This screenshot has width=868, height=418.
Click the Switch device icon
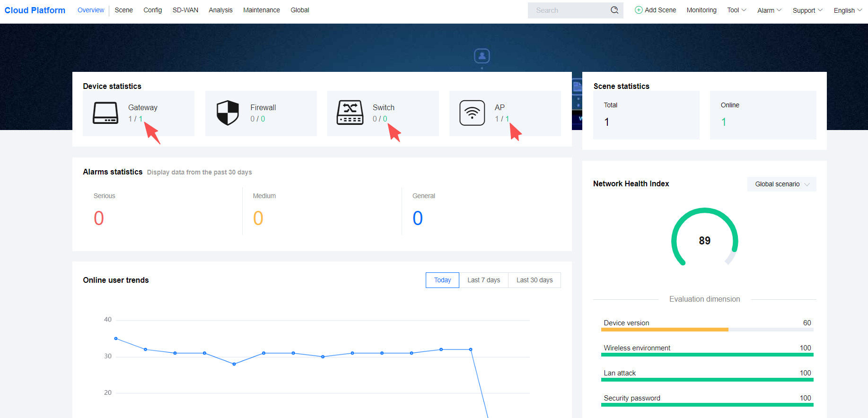coord(350,113)
